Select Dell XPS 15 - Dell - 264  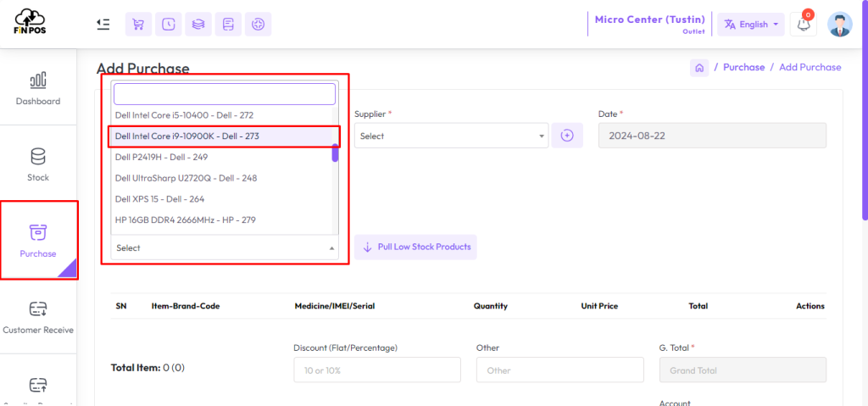[221, 199]
